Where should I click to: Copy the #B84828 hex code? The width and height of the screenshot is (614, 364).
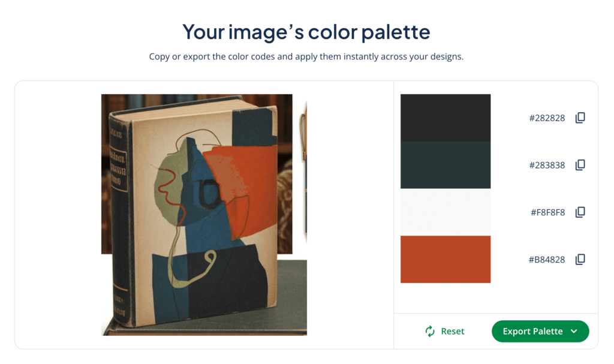coord(580,259)
